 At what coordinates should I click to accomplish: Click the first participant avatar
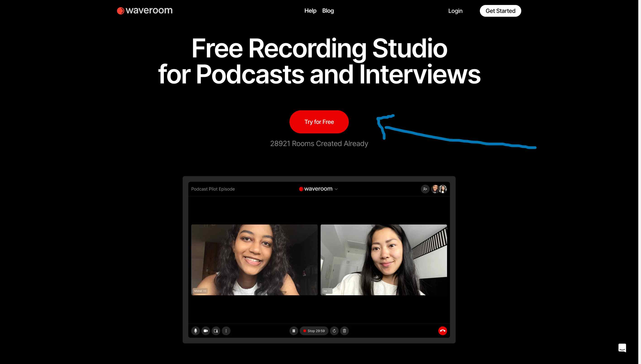click(435, 189)
